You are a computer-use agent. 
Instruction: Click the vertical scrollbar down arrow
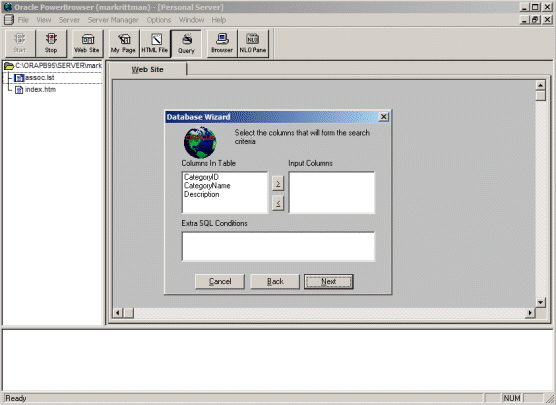540,303
